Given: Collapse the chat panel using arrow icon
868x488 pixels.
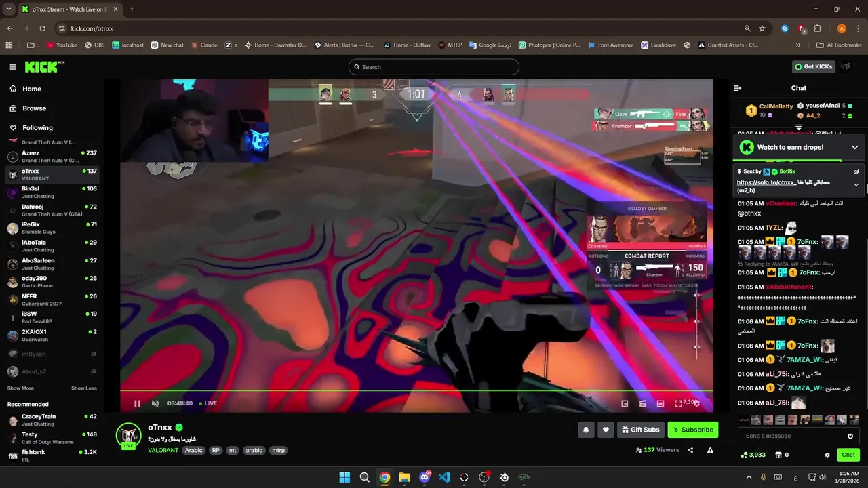Looking at the screenshot, I should pyautogui.click(x=738, y=88).
